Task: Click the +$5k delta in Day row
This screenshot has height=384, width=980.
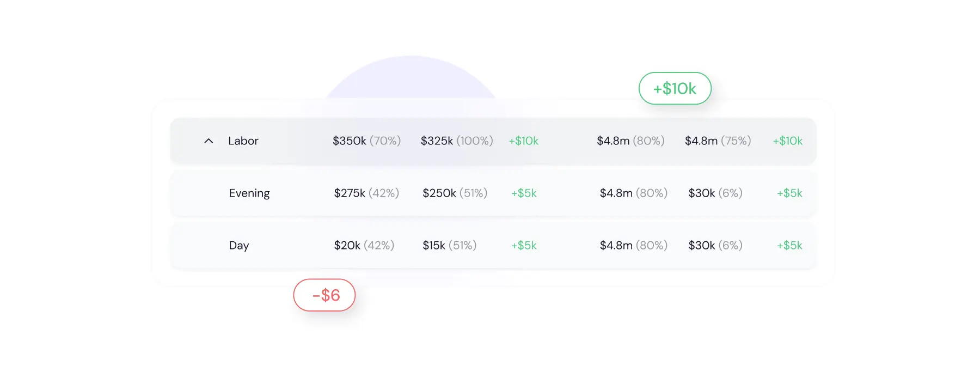Action: (524, 245)
